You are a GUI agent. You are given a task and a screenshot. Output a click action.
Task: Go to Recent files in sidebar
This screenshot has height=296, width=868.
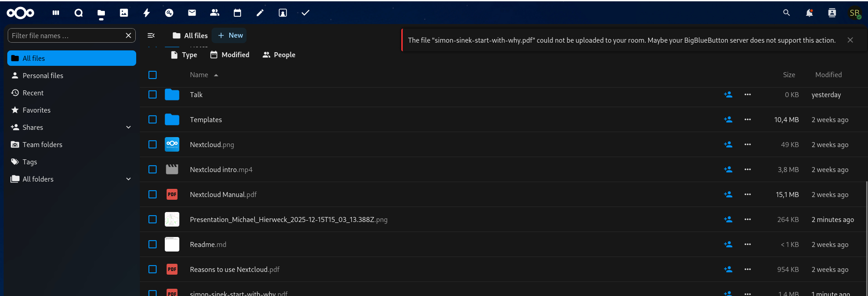[33, 93]
